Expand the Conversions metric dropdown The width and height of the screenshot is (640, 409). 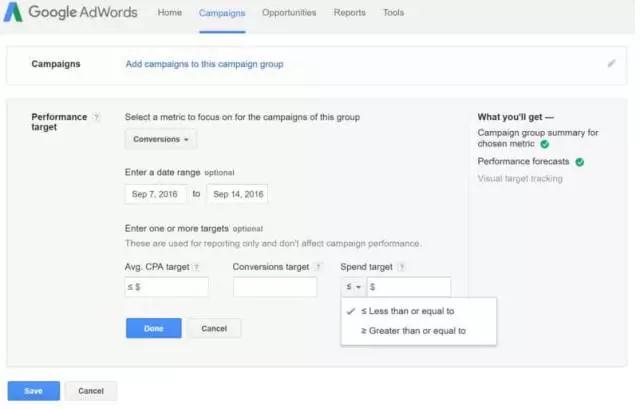(x=161, y=140)
